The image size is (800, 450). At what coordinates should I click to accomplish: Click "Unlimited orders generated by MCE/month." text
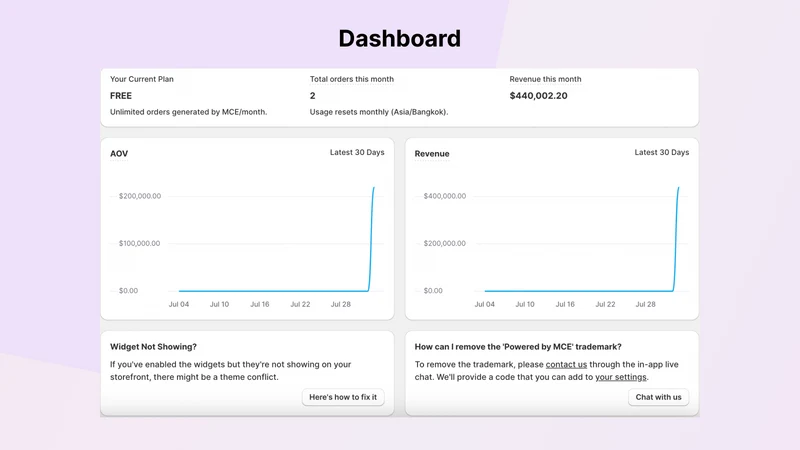click(188, 112)
